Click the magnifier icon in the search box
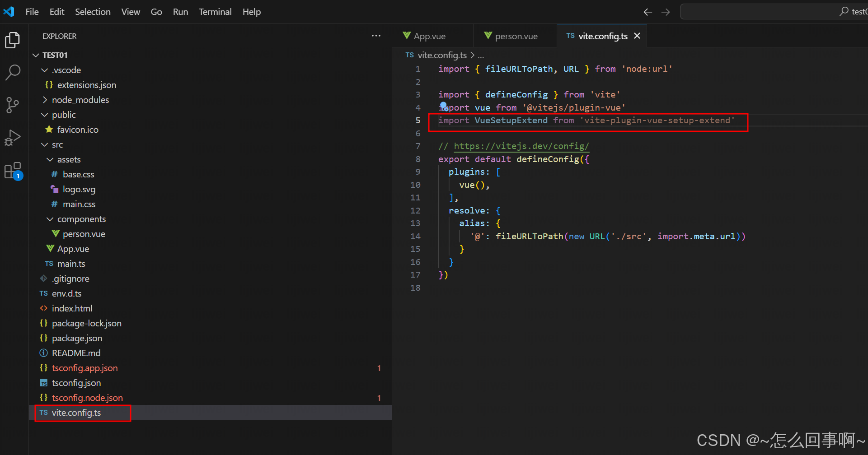Screen dimensions: 868x455 tap(844, 11)
